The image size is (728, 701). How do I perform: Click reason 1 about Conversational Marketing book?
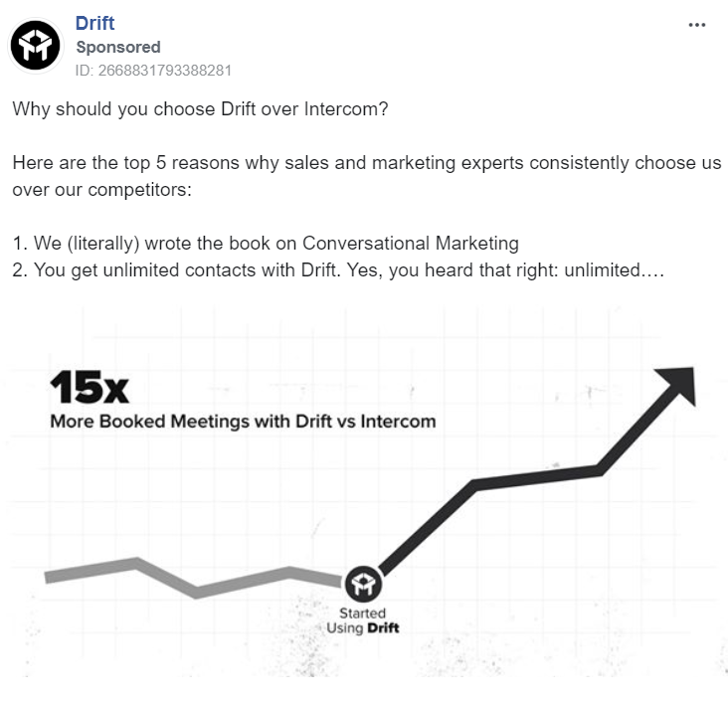266,244
